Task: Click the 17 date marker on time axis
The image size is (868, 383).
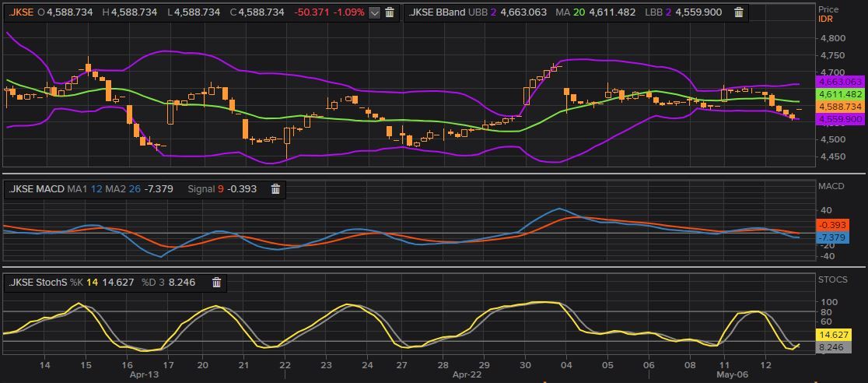Action: [168, 365]
